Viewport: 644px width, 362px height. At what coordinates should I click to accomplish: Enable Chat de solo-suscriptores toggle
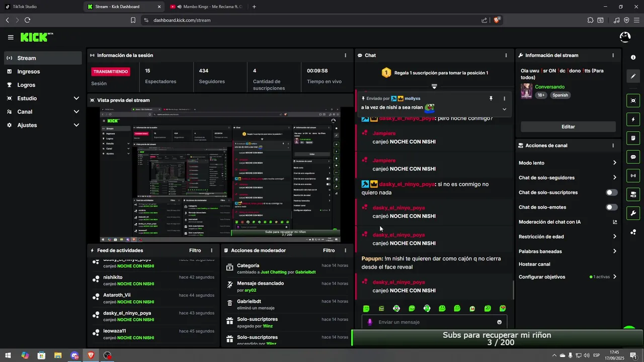coord(612,193)
